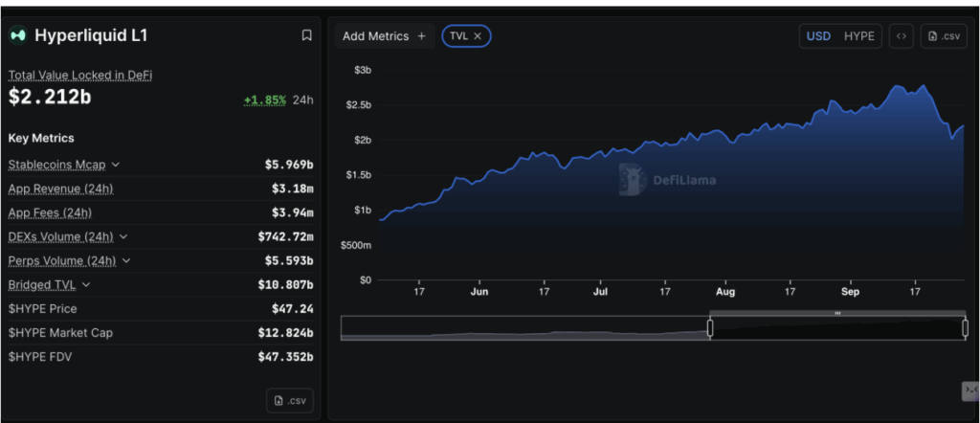Screen dimensions: 980x423
Task: Click the $3b y-axis label
Action: [364, 70]
